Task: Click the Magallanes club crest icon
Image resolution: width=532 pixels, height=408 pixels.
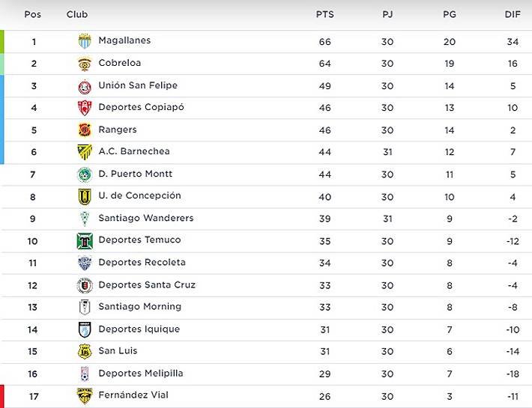Action: 85,41
